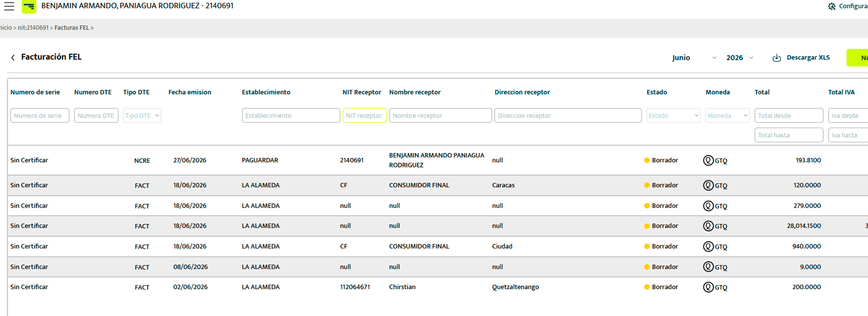Open the hamburger menu icon
Screen dimensions: 868x316
pos(9,6)
